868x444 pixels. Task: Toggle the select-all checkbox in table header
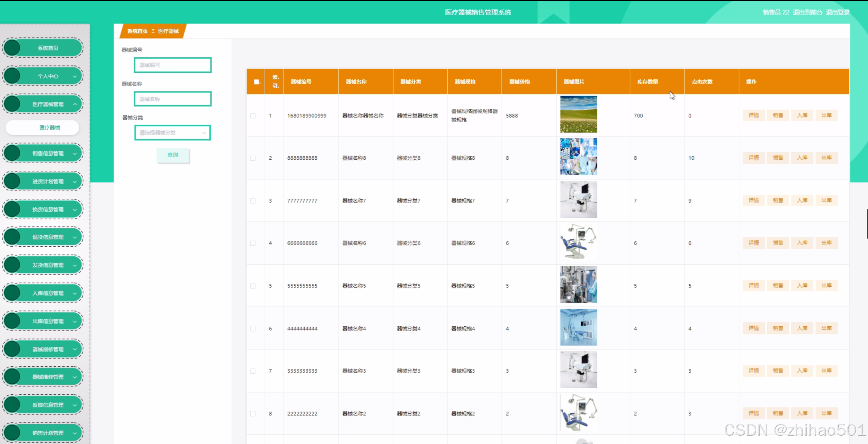pyautogui.click(x=256, y=82)
